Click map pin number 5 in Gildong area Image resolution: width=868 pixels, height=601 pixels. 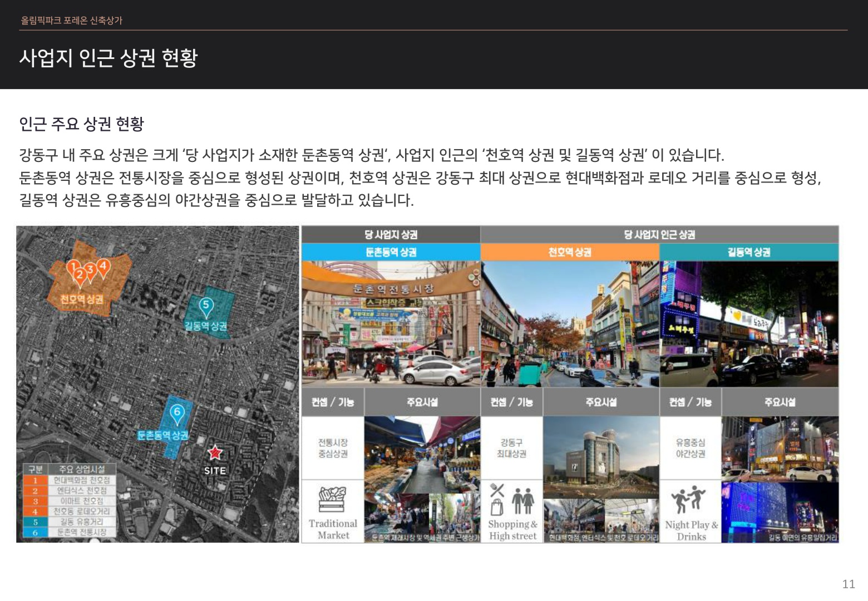(x=206, y=306)
